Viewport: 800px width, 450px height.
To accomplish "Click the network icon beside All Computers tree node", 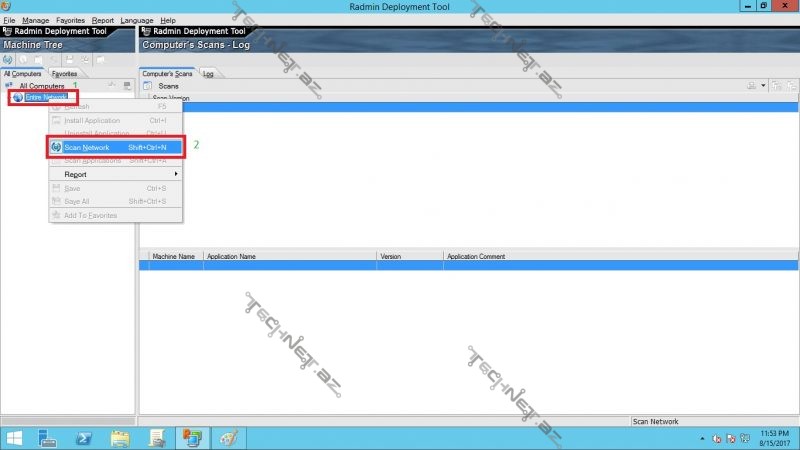I will click(9, 86).
